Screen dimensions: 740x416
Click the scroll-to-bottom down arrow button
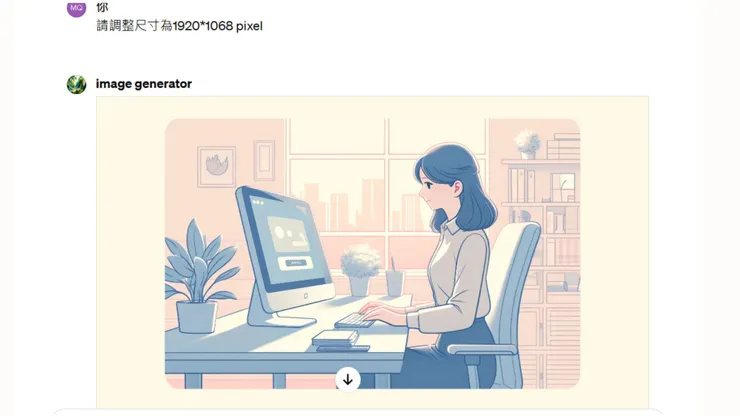point(348,379)
